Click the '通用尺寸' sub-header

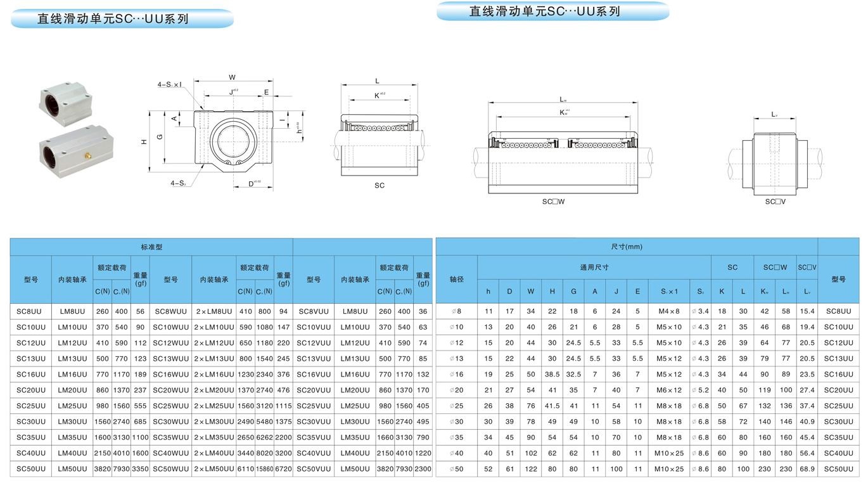point(594,268)
